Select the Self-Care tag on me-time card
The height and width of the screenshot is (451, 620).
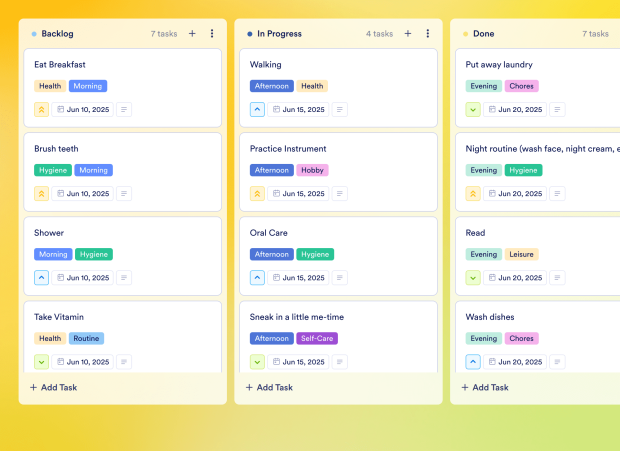(317, 338)
